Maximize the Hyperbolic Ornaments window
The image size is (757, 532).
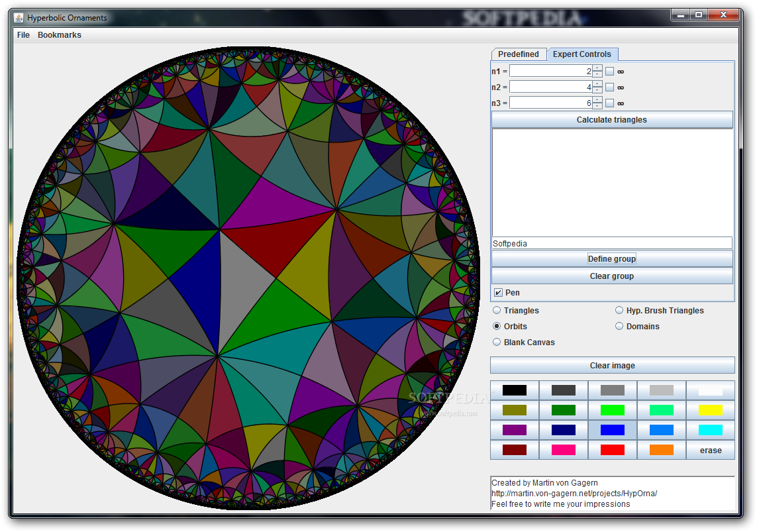[699, 15]
